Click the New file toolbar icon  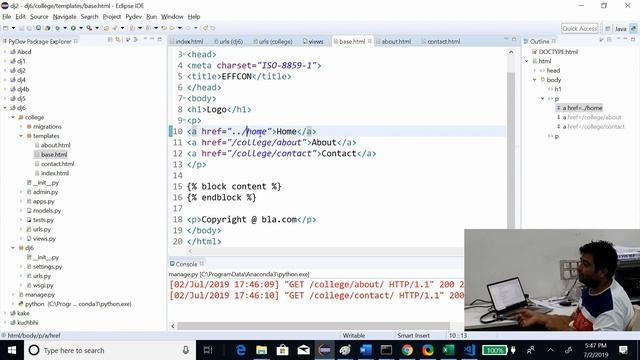6,28
